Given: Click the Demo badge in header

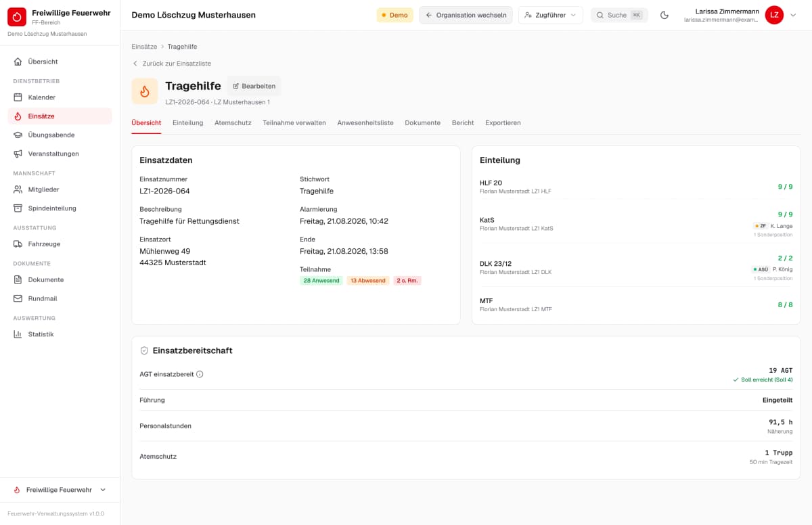Looking at the screenshot, I should [x=394, y=15].
